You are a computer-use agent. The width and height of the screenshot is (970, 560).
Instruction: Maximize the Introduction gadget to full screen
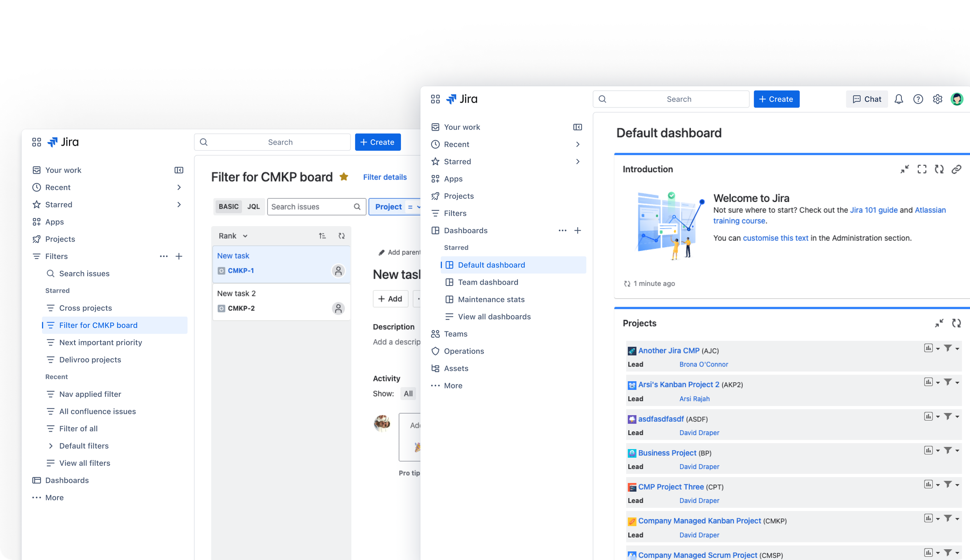point(922,169)
